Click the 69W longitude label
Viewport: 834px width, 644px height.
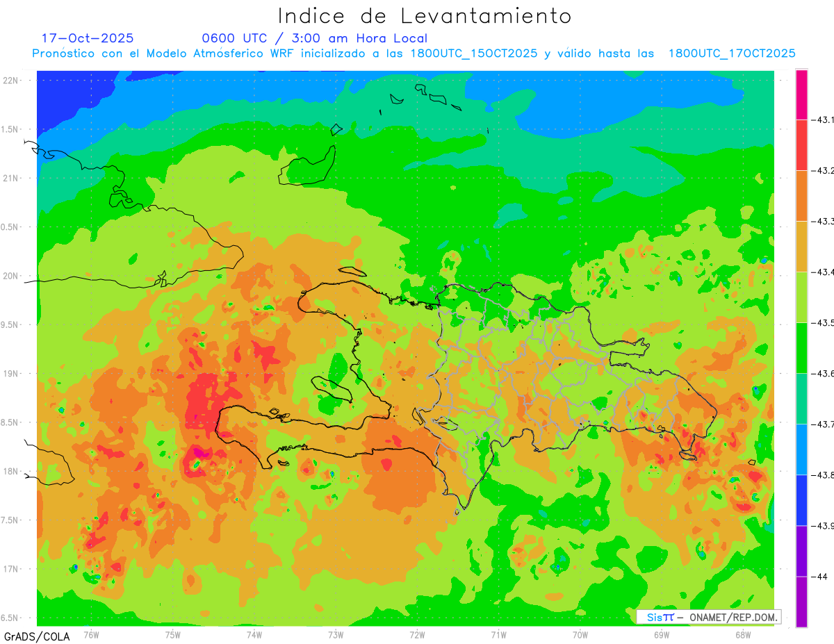pyautogui.click(x=662, y=635)
